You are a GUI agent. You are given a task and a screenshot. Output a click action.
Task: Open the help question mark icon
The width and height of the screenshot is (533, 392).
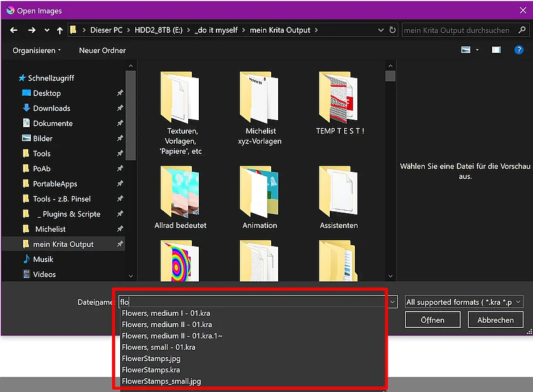(x=519, y=50)
